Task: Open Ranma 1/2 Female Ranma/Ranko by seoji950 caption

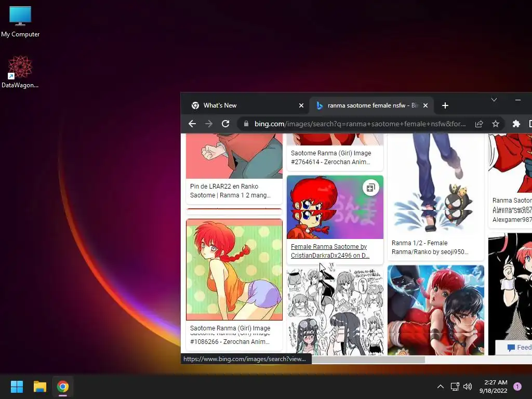Action: pos(430,247)
